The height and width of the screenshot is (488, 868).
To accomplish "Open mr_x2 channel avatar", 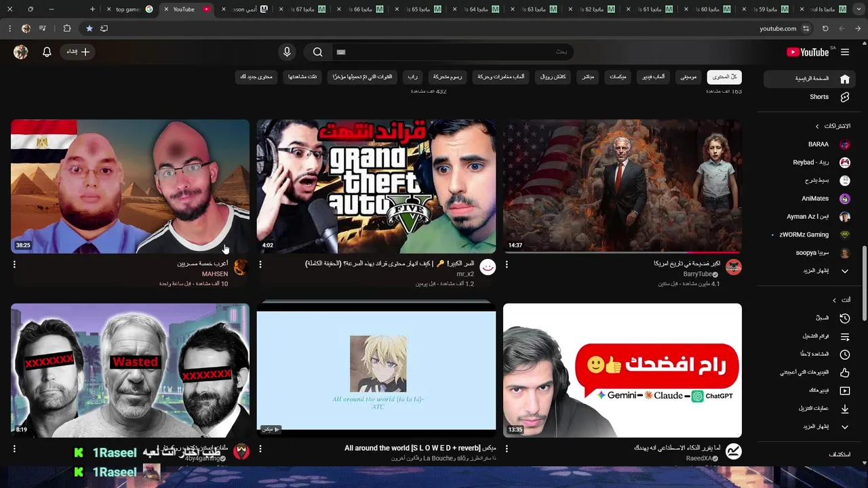I will 488,267.
